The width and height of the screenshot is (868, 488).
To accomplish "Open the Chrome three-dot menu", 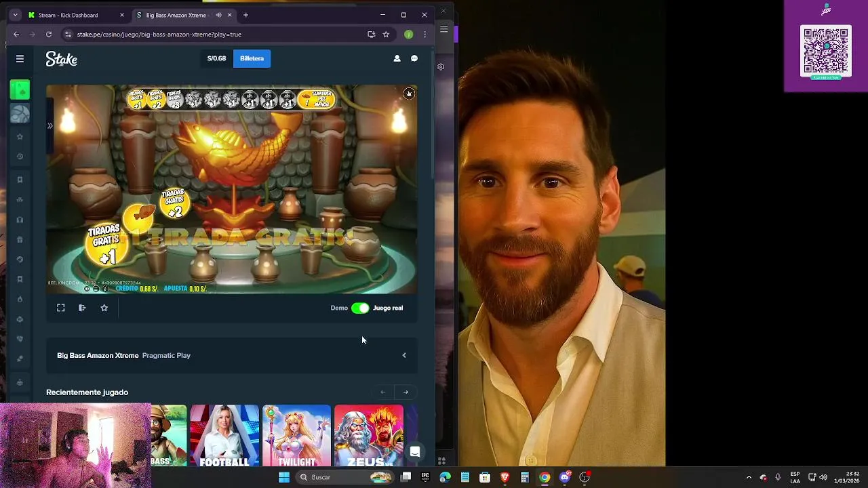I will 425,34.
